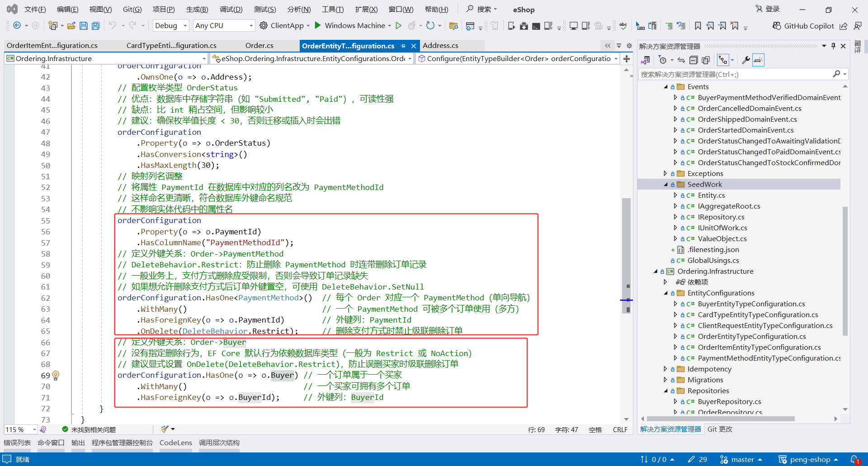Go to the previous bookmark

click(710, 26)
